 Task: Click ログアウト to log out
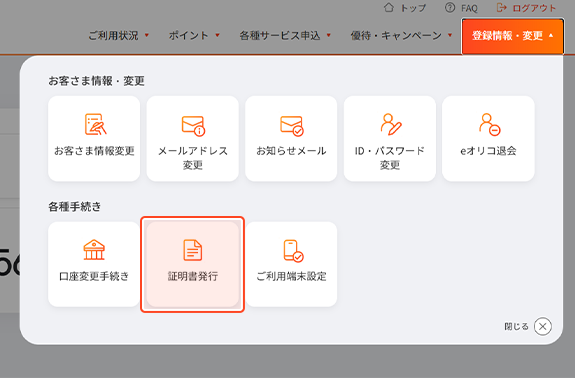(x=526, y=8)
